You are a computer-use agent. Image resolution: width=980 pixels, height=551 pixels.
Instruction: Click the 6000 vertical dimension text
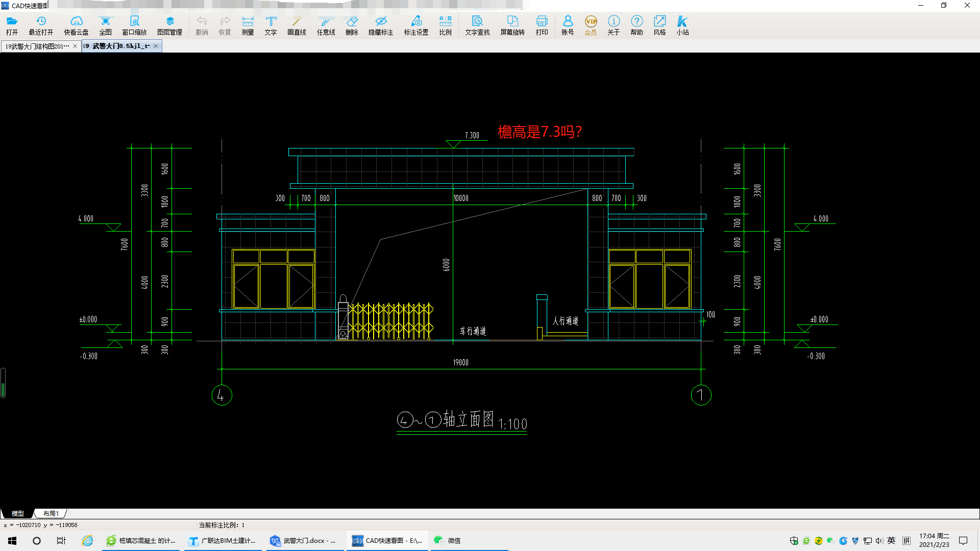[x=446, y=265]
